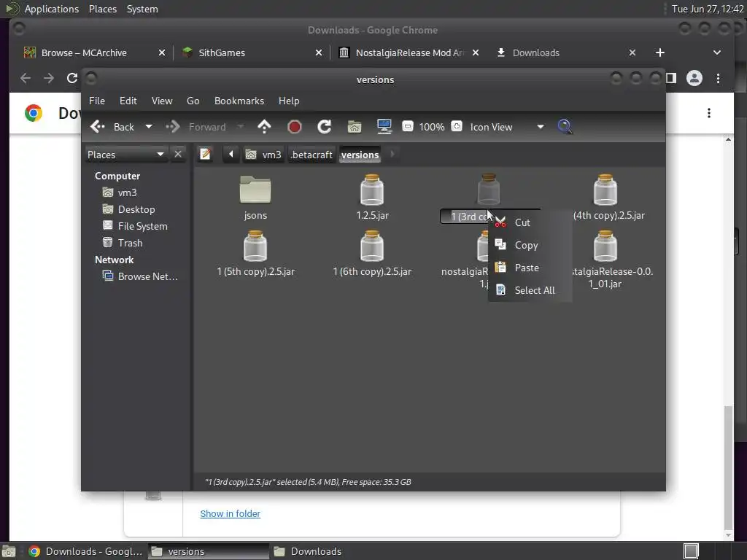The image size is (747, 560).
Task: Select the versions path bar button
Action: click(x=360, y=155)
